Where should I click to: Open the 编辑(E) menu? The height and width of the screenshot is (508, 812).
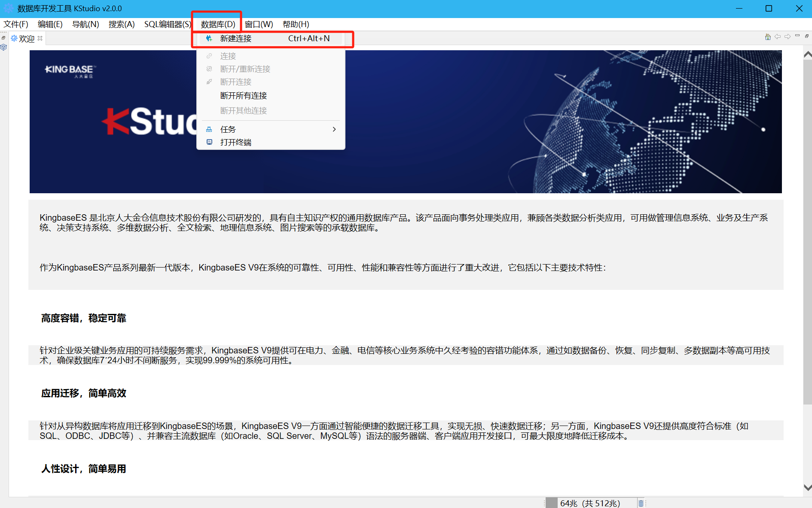tap(50, 24)
